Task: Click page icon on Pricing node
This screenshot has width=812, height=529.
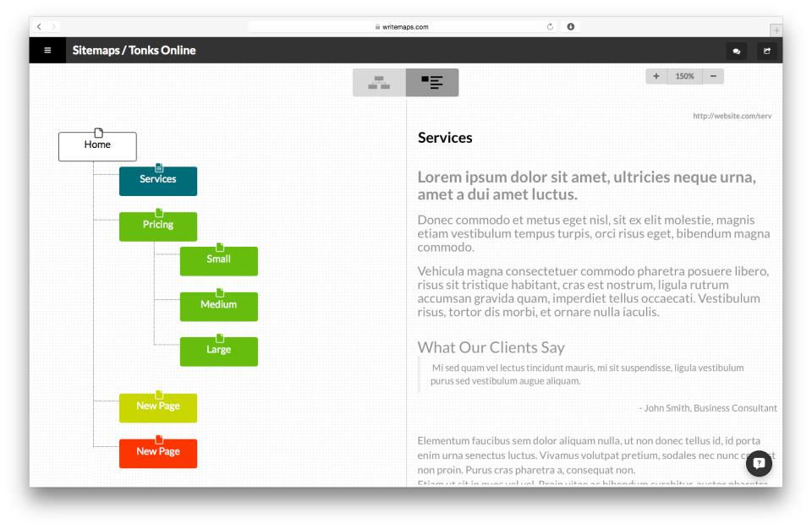Action: coord(159,213)
